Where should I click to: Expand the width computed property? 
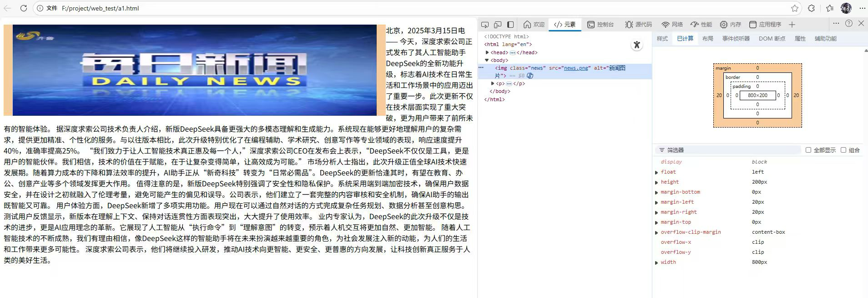pos(656,262)
